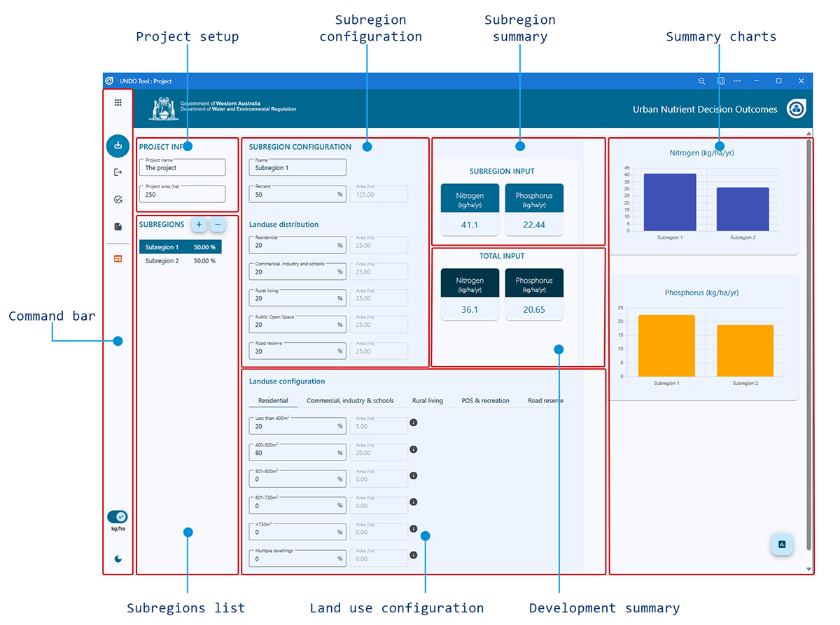Select the orange layout table icon
840x625 pixels.
[x=118, y=258]
